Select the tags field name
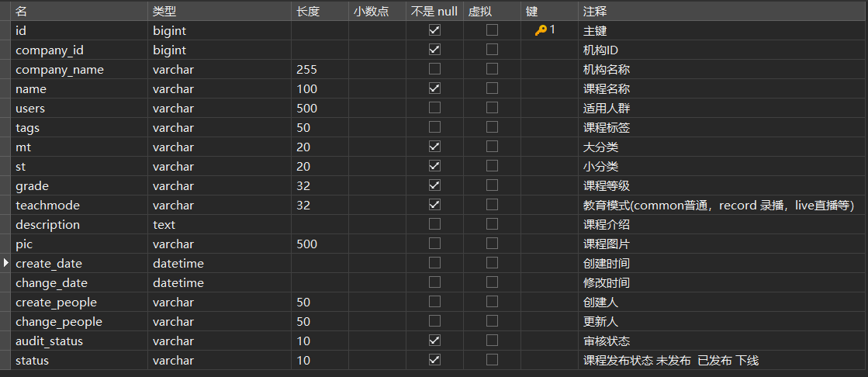 pos(28,128)
